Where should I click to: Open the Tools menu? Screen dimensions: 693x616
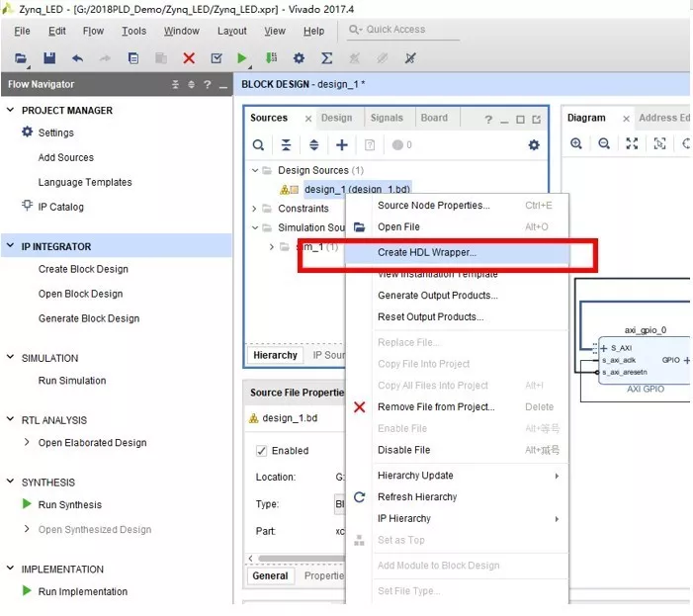(133, 31)
